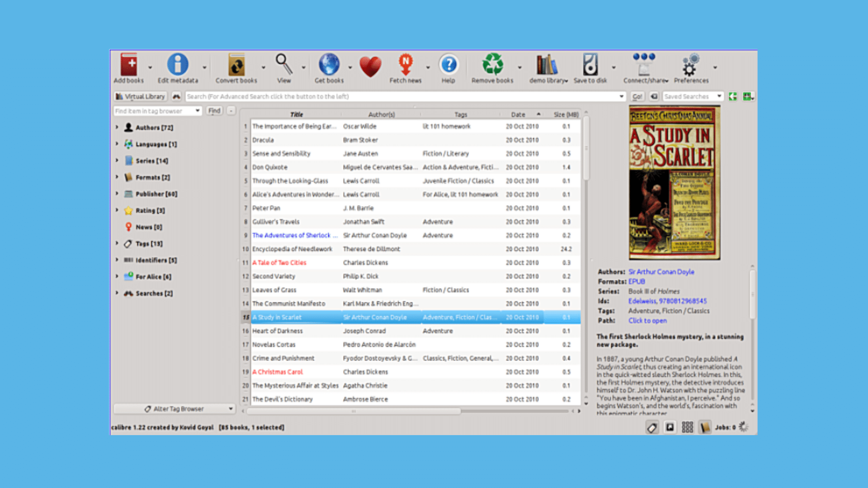This screenshot has width=868, height=488.
Task: Open Preferences gear icon
Action: (691, 65)
